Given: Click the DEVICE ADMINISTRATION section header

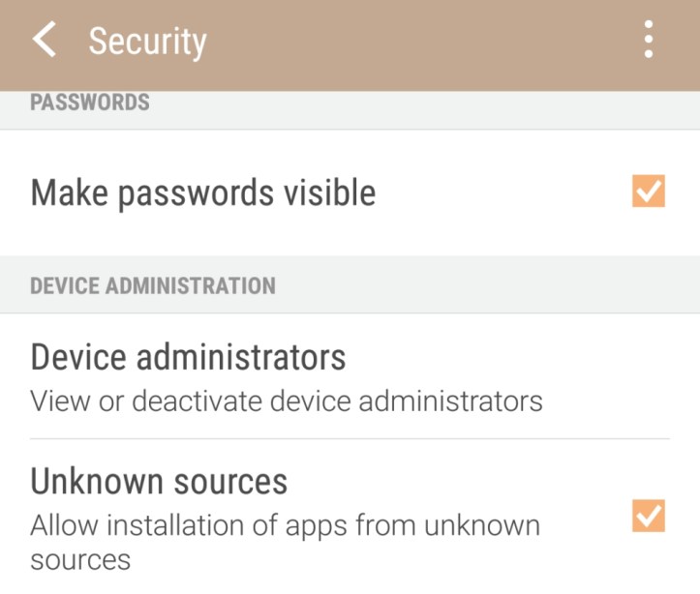Looking at the screenshot, I should pos(153,285).
